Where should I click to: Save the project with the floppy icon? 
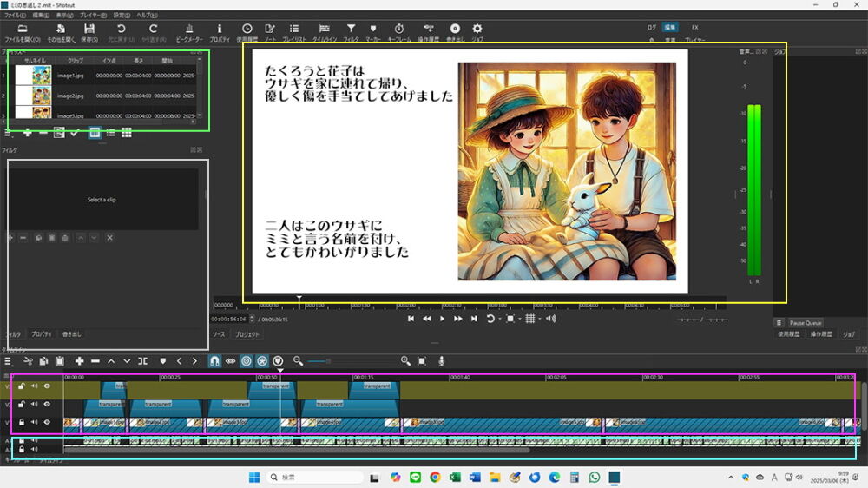pos(89,29)
